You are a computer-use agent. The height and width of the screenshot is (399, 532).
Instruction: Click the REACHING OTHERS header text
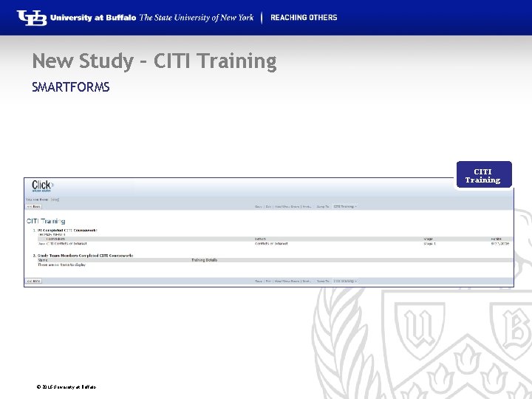tap(304, 18)
